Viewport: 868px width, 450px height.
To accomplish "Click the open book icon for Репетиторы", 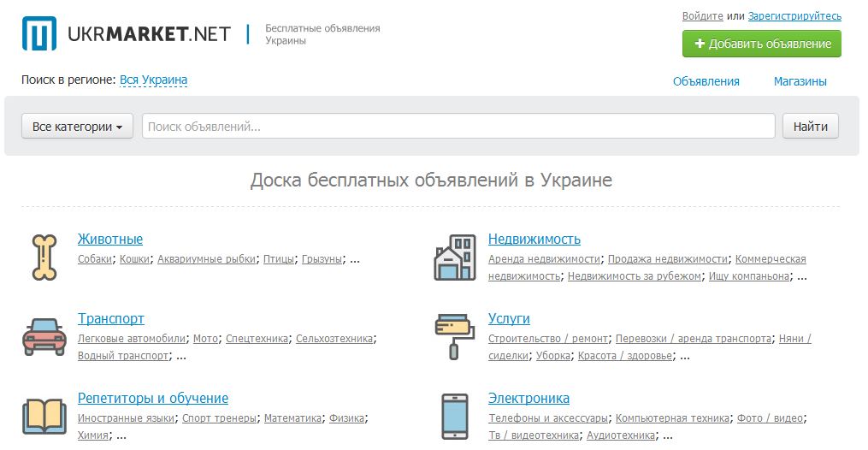I will point(44,416).
